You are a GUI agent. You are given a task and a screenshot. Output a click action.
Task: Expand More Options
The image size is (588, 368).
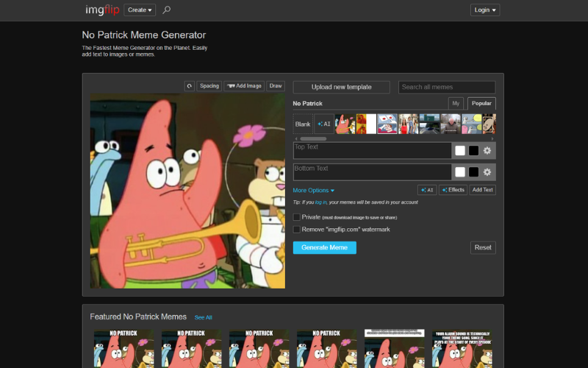(x=314, y=191)
